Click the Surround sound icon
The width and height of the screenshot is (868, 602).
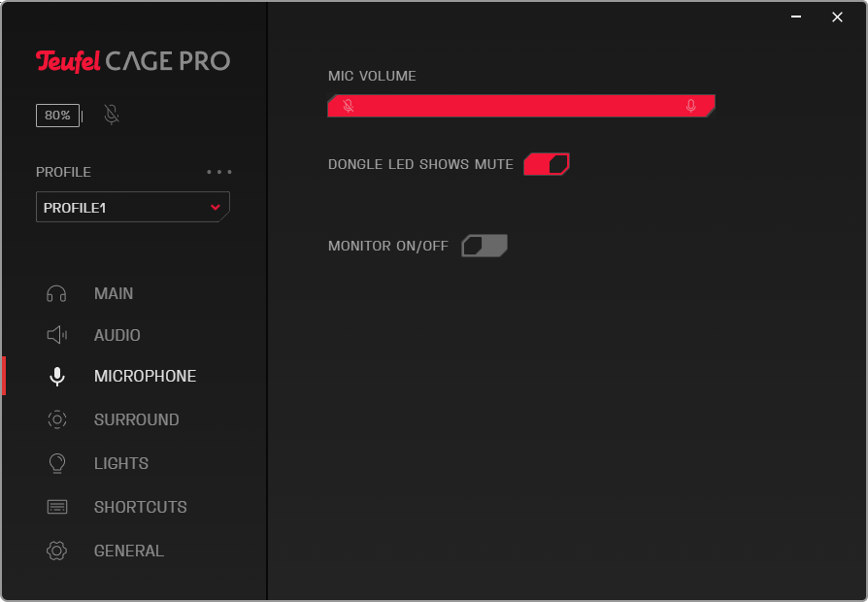click(x=56, y=419)
